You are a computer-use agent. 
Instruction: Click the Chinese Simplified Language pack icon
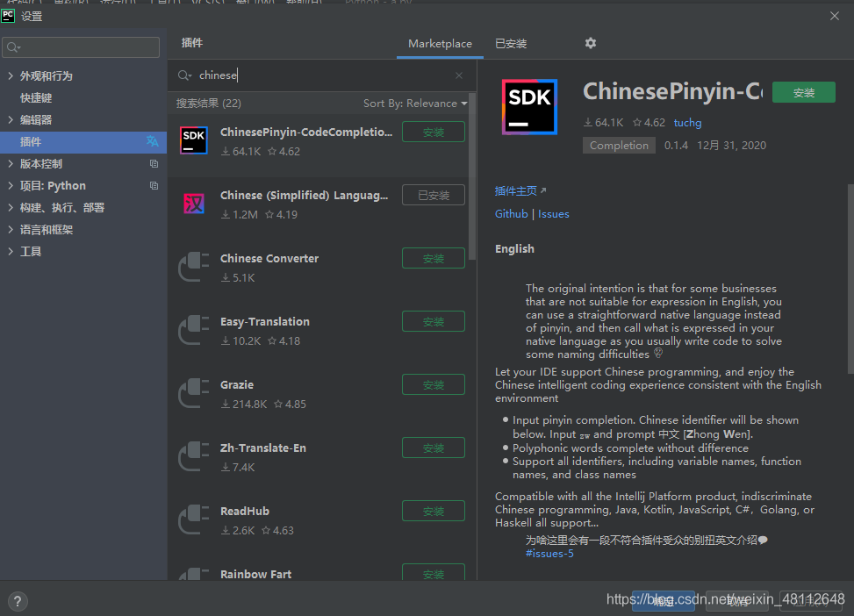(x=194, y=204)
